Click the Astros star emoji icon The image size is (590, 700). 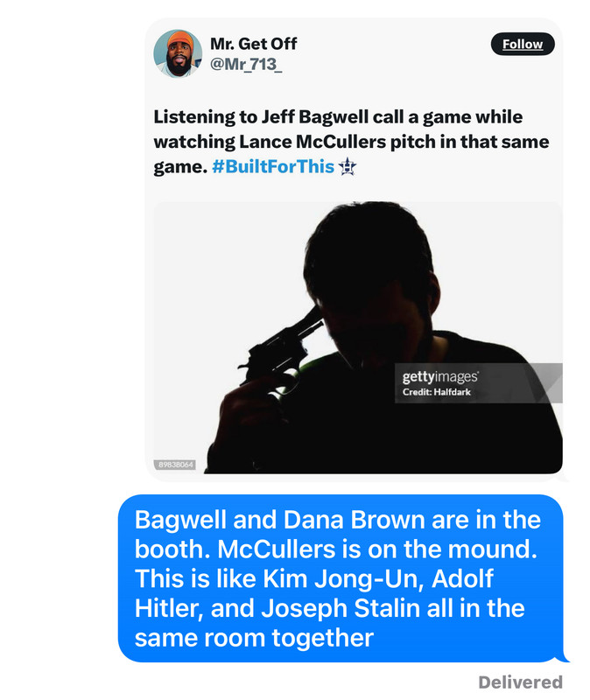point(347,166)
